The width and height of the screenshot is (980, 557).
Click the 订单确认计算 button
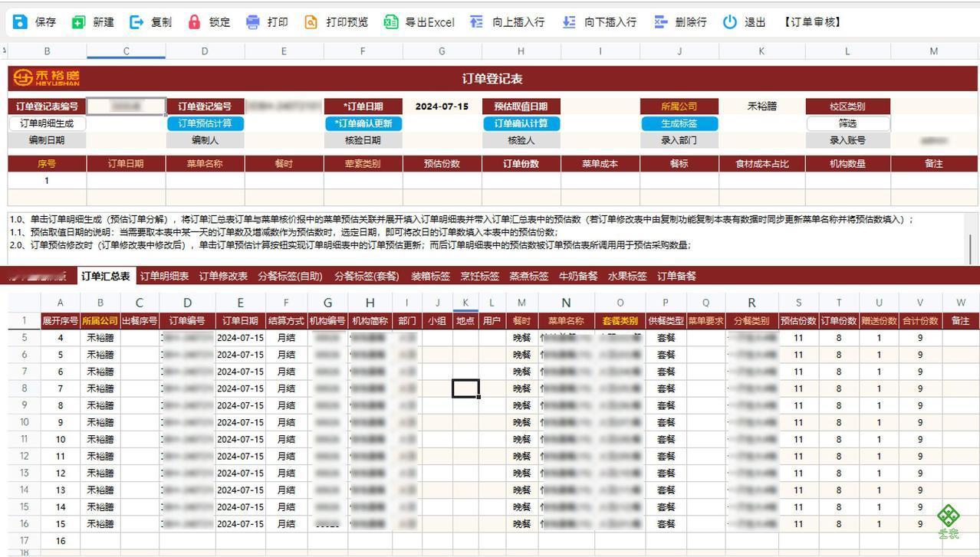point(521,123)
